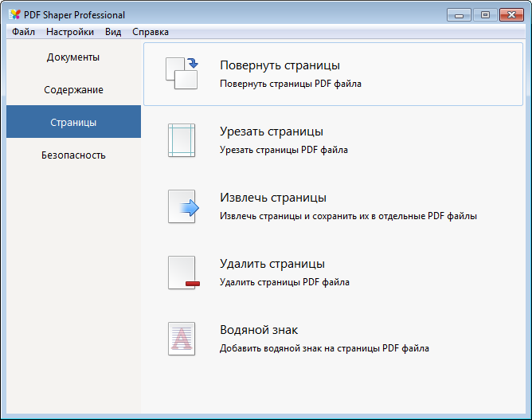The image size is (532, 420).
Task: Choose the Урезать страницы title
Action: [x=272, y=131]
